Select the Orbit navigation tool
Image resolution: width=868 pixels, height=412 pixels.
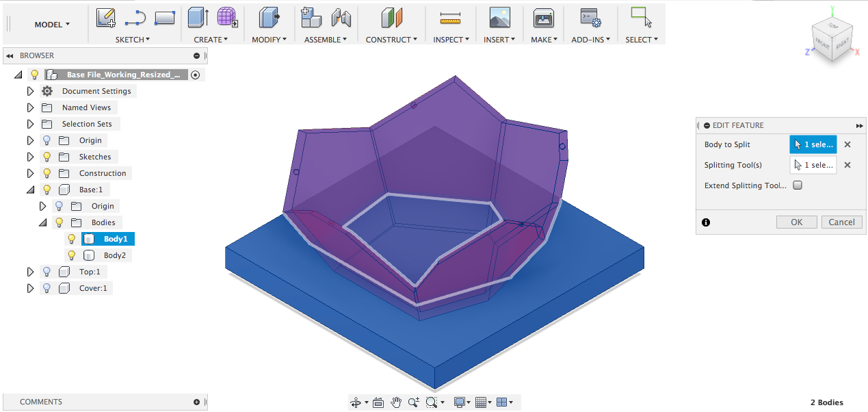click(355, 402)
